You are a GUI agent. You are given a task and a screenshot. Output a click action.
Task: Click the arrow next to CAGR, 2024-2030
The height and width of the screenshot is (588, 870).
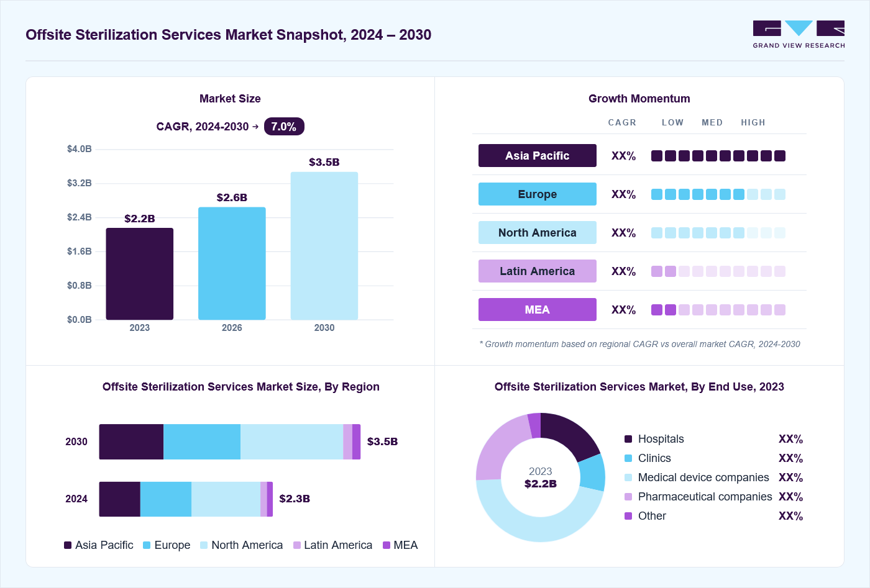click(255, 127)
